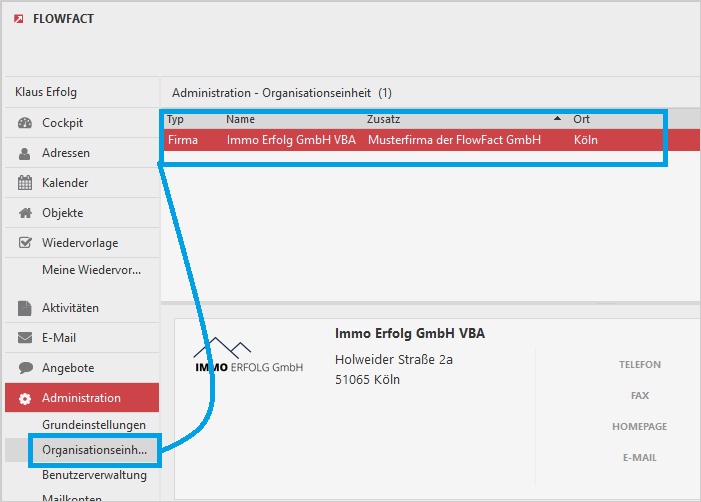Open the E-Mail section
This screenshot has width=701, height=502.
point(82,337)
